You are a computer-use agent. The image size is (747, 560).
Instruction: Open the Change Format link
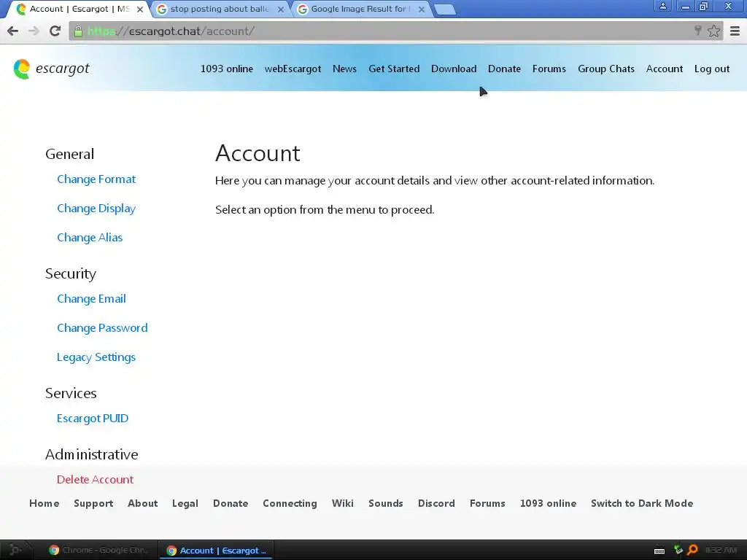(96, 179)
